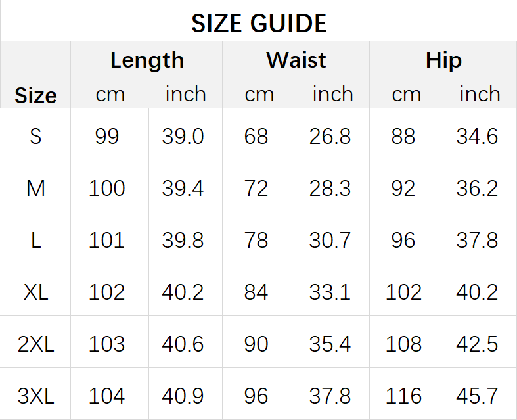
Task: Select the 2XL size row label
Action: (35, 344)
